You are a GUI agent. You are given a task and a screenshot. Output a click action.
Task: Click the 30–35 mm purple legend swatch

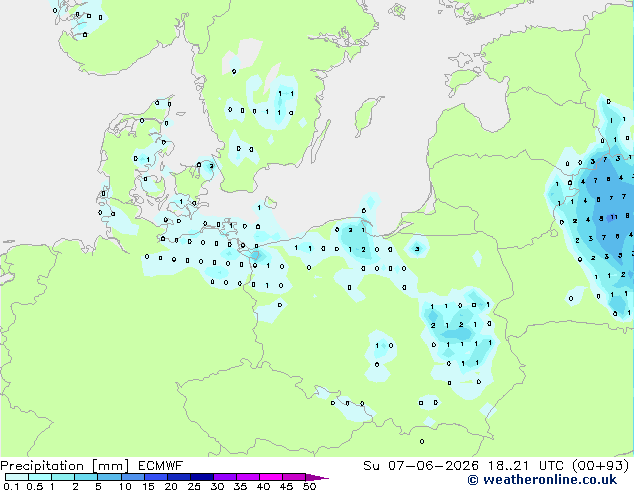tap(224, 477)
